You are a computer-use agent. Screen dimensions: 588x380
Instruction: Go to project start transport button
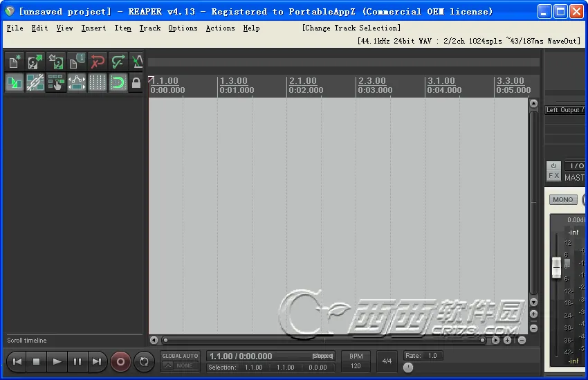pos(17,361)
